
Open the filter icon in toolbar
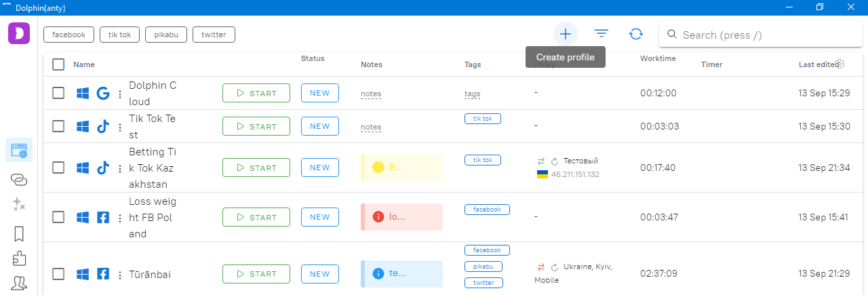(x=601, y=34)
